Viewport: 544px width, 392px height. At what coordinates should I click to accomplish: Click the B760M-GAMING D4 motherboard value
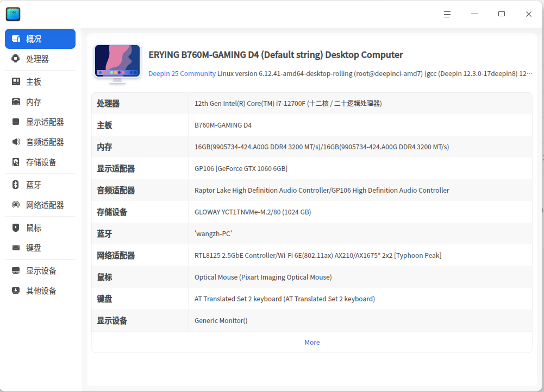click(x=223, y=125)
